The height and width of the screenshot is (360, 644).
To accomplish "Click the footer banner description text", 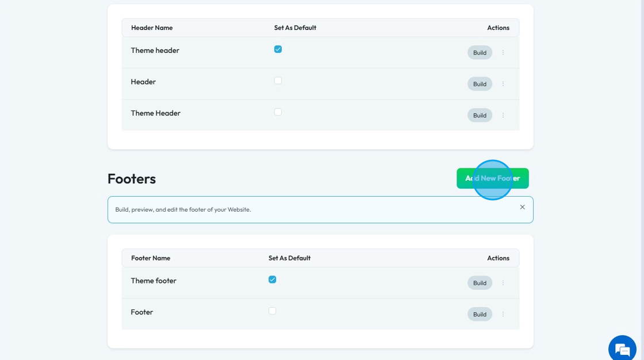I will [x=183, y=209].
